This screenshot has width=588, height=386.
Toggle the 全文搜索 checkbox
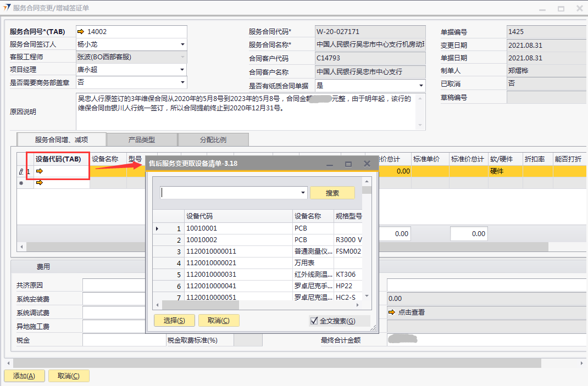[314, 321]
